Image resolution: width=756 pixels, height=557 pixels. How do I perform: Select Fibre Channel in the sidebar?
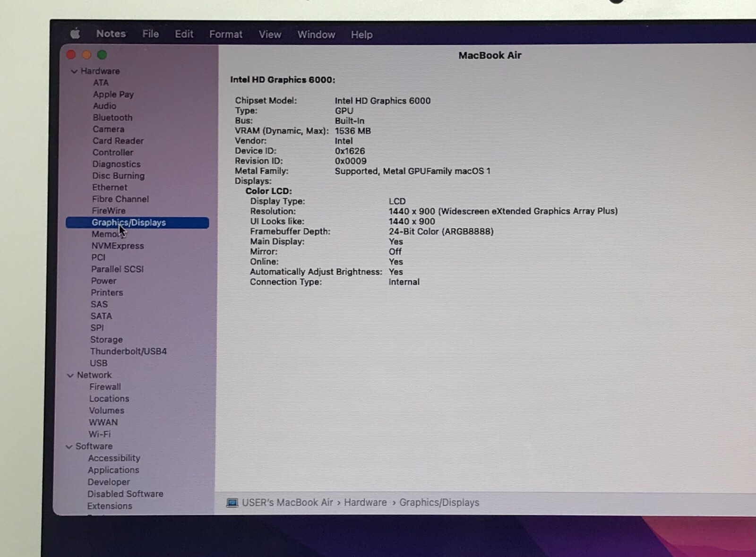[120, 199]
